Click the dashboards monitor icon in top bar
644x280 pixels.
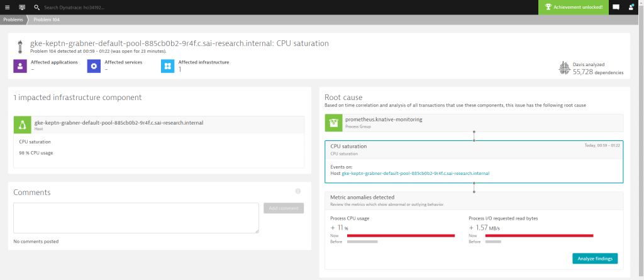click(x=22, y=7)
